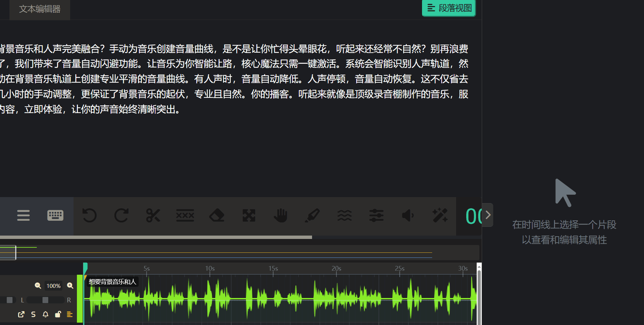This screenshot has width=644, height=325.
Task: Select the hand pan tool
Action: [280, 215]
